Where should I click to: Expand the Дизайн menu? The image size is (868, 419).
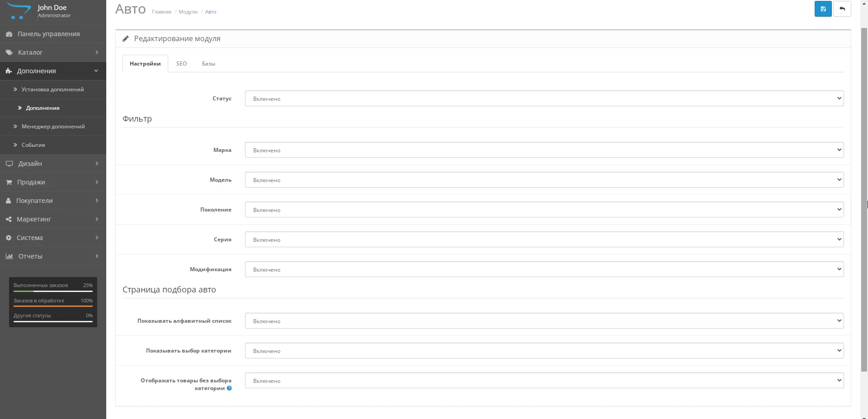53,164
